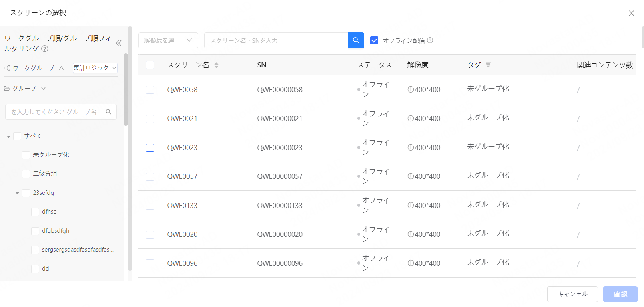Screen dimensions: 644x307
Task: Collapse the 23sefdg tree node
Action: 17,193
